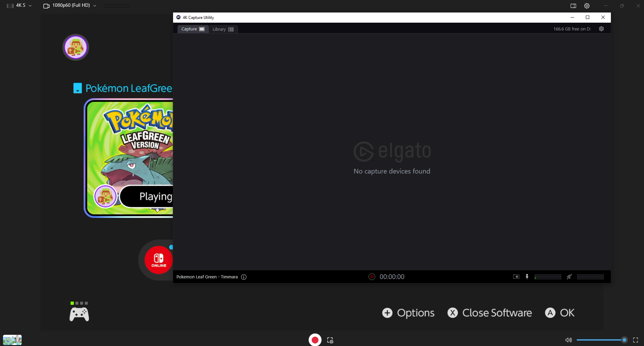This screenshot has width=644, height=346.
Task: Adjust the blue volume slider handle
Action: coord(624,340)
